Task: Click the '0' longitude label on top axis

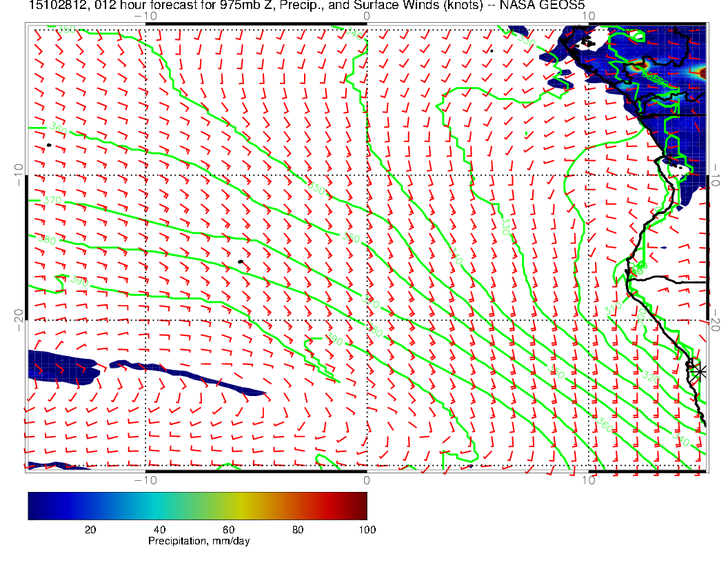Action: (367, 16)
